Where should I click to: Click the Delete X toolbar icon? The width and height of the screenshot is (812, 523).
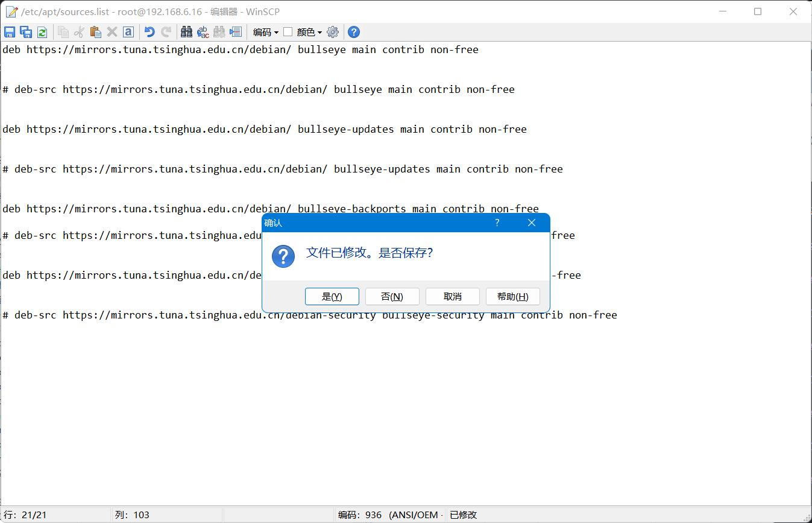[x=112, y=32]
